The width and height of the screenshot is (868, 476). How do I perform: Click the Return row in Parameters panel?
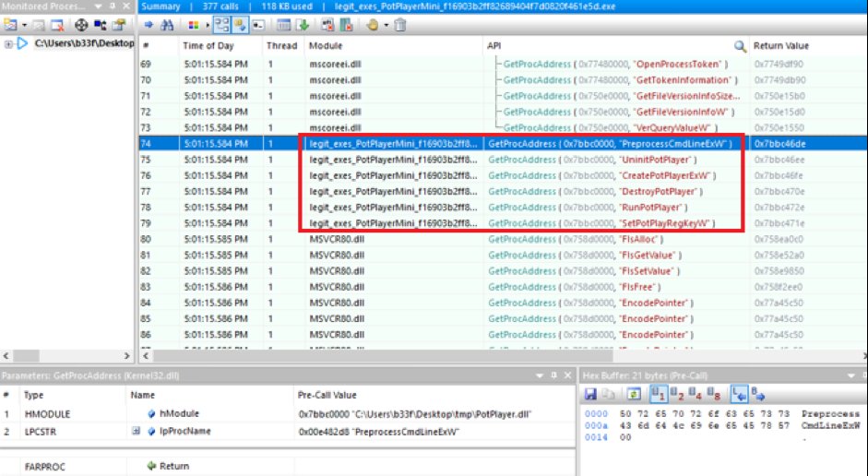(288, 466)
